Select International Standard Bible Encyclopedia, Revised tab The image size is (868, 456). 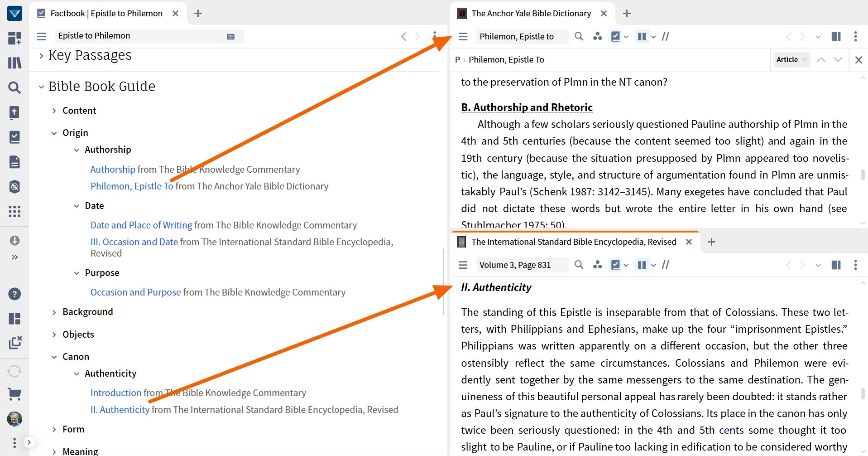(573, 242)
